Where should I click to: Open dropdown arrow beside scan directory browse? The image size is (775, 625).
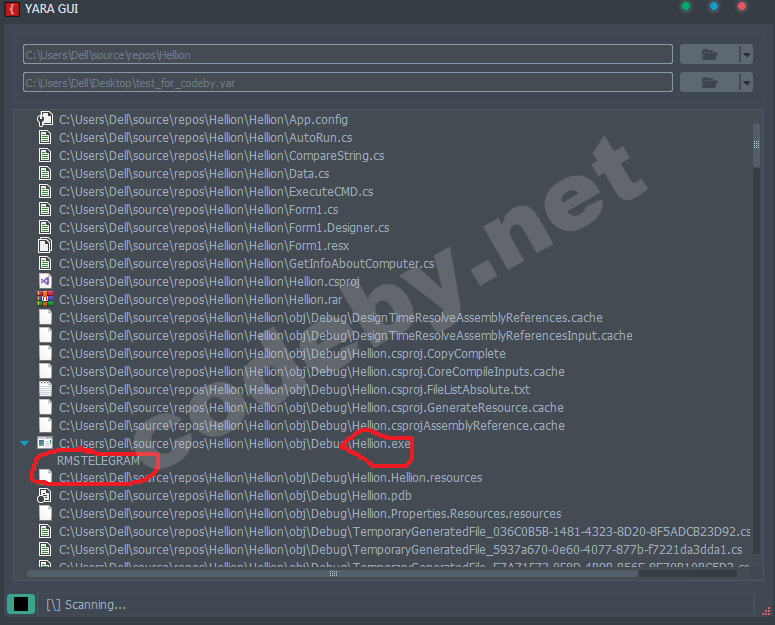pyautogui.click(x=746, y=54)
